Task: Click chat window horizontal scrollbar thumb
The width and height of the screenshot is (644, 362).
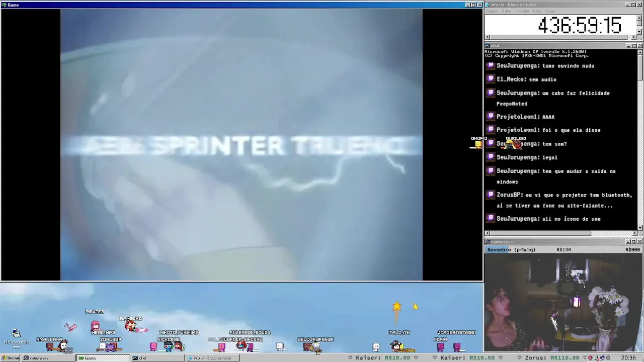Action: (x=540, y=233)
